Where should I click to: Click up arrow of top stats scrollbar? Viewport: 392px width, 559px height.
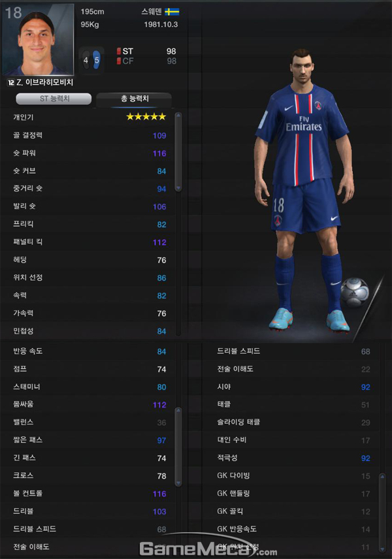coord(178,116)
